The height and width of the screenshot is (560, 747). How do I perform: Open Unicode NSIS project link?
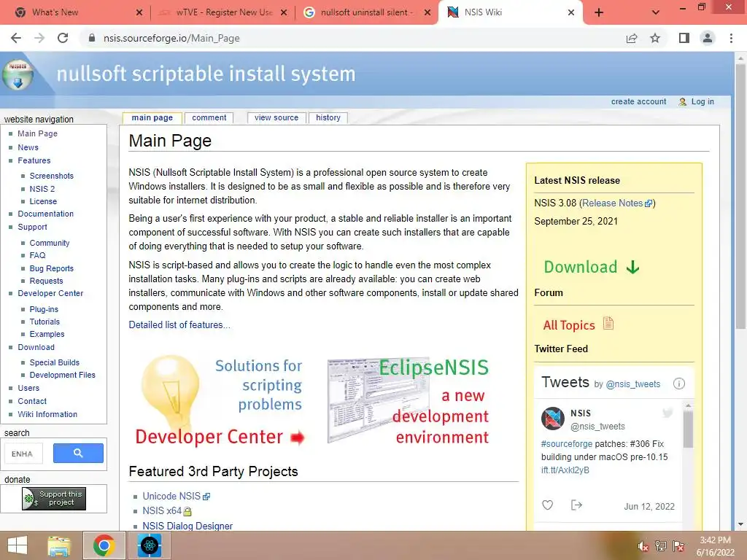point(171,496)
